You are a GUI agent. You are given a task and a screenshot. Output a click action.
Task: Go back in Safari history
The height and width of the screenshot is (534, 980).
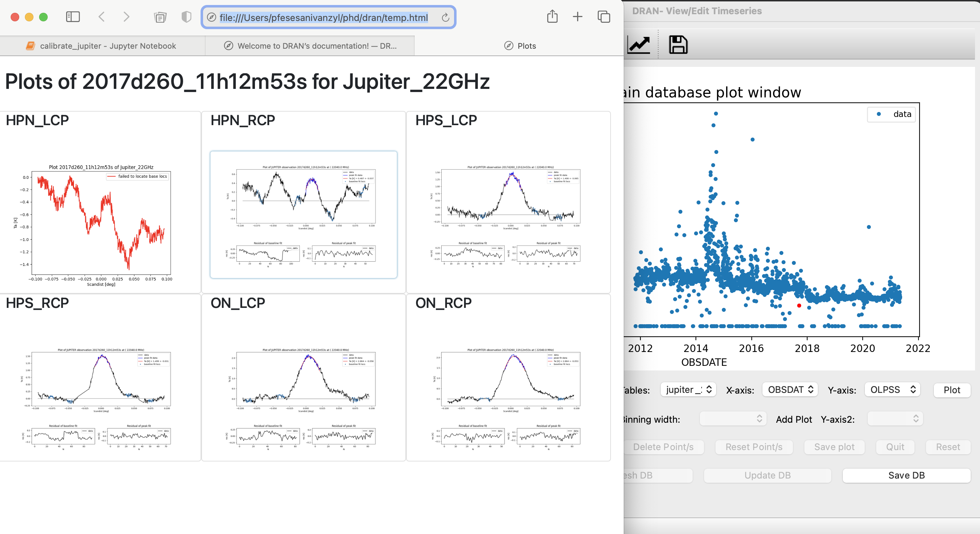[101, 17]
